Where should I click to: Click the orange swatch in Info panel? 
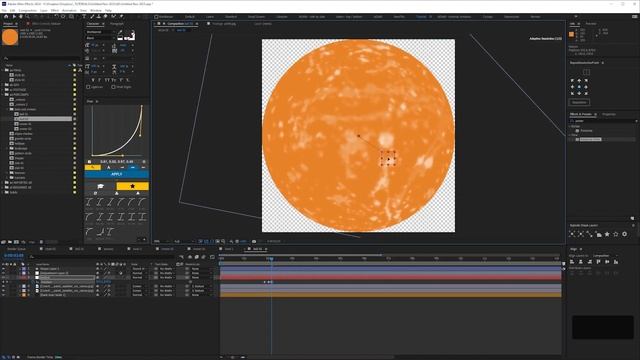tap(571, 34)
